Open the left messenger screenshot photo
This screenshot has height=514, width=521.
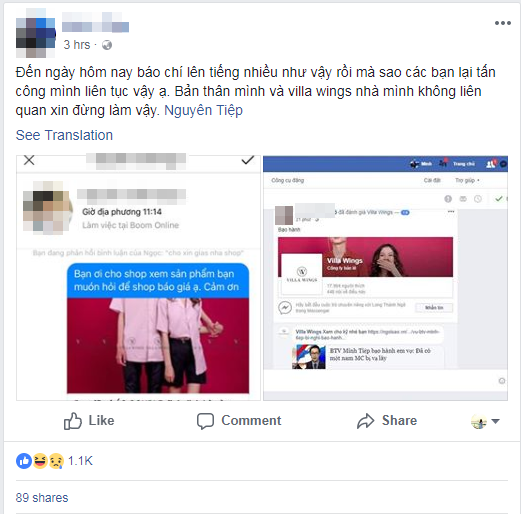(138, 278)
